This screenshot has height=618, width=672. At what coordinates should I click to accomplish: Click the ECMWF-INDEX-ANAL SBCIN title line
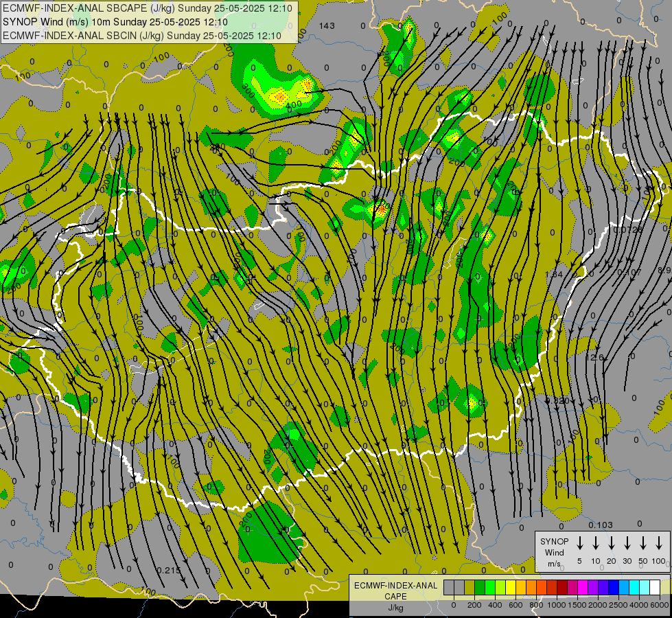coord(142,36)
